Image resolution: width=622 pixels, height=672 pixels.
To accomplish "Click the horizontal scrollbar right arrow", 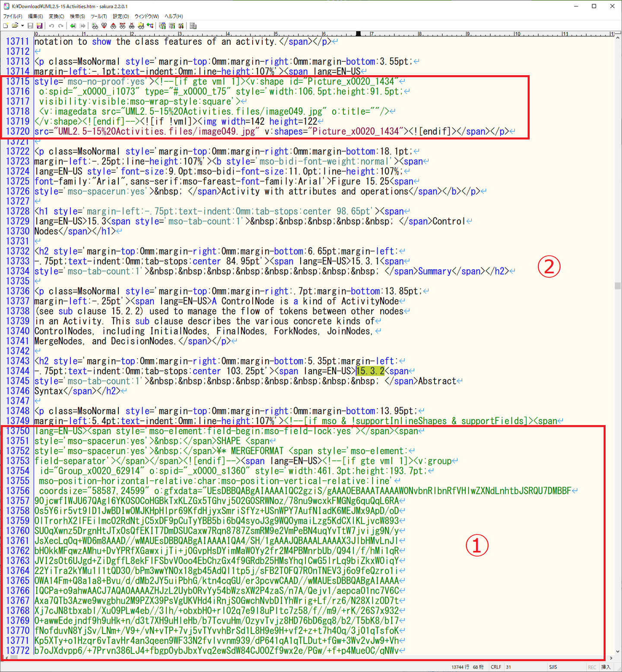I will 611,658.
